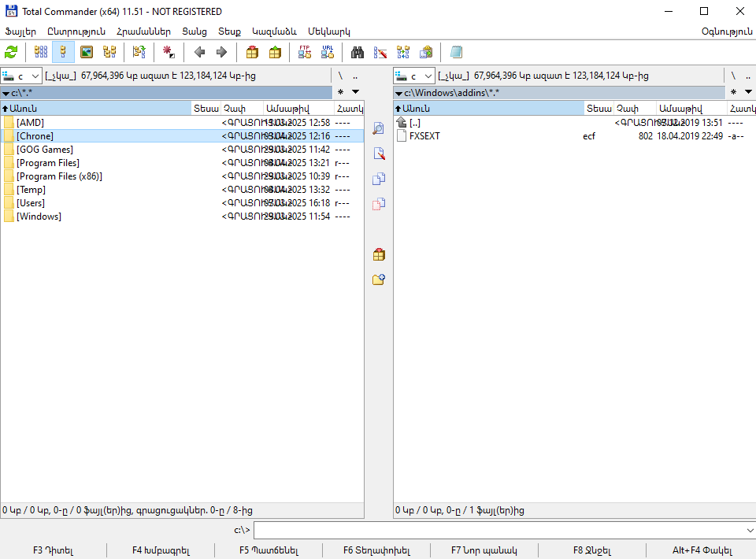Go up with left panel two-dots button

[355, 76]
